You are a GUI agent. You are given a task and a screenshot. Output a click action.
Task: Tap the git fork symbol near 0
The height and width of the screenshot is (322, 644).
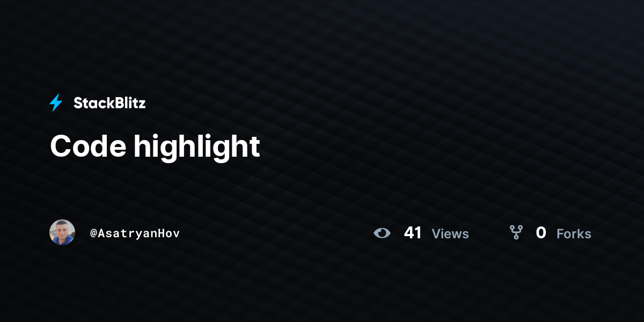pos(516,232)
